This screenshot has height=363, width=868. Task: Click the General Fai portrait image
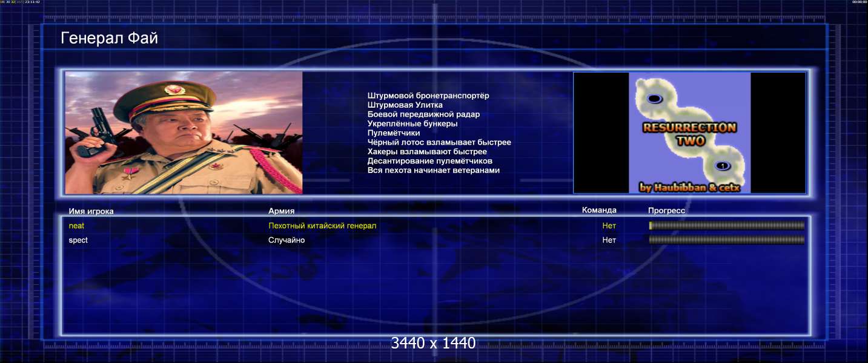(x=184, y=133)
